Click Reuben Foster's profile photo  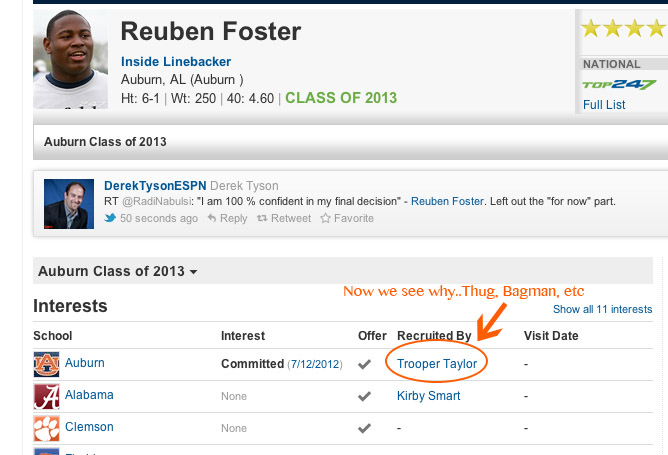pyautogui.click(x=70, y=60)
